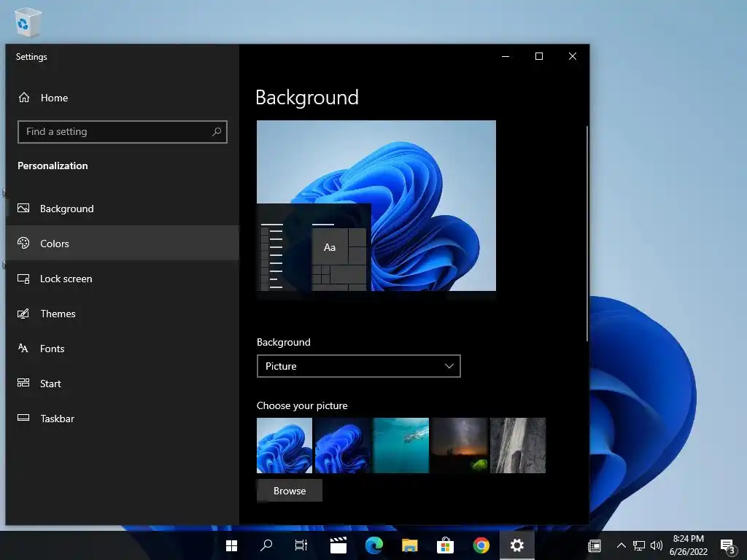This screenshot has height=560, width=747.
Task: Click the Settings page vertical scrollbar
Action: pyautogui.click(x=587, y=233)
